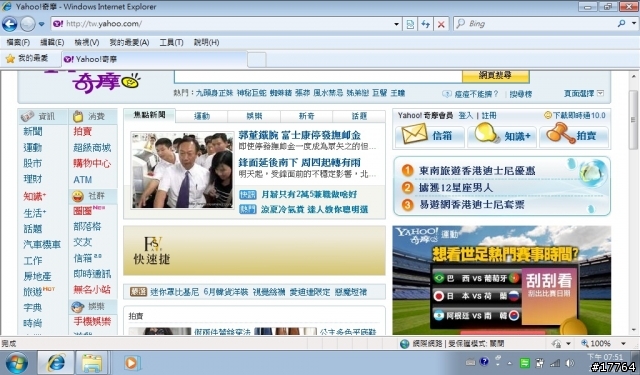
Task: Click the 登入 link
Action: [465, 116]
